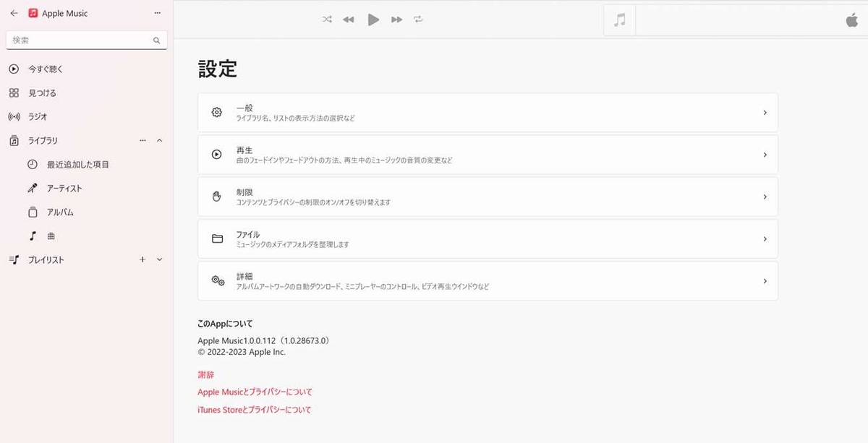The height and width of the screenshot is (443, 868).
Task: Click the Apple Music1.0.0.112 version text
Action: point(263,340)
